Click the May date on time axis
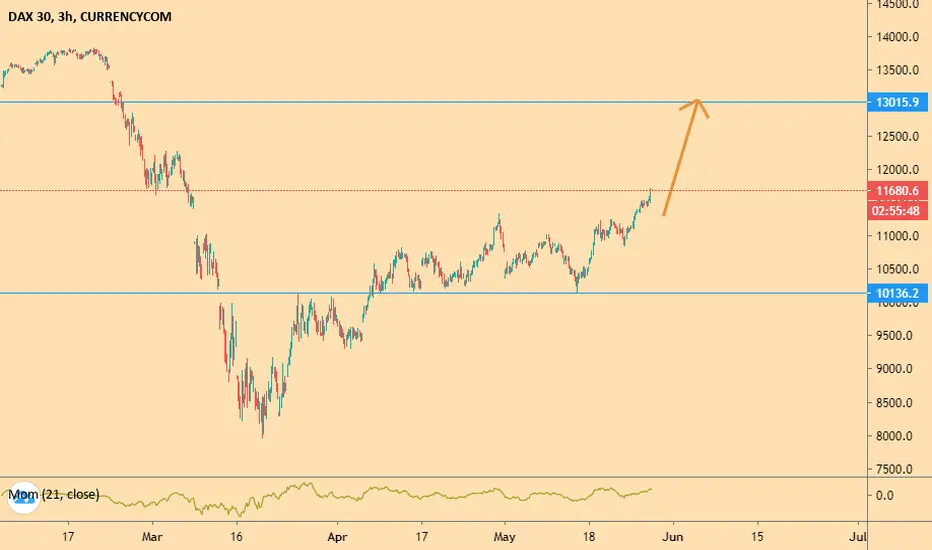932x550 pixels. tap(504, 537)
